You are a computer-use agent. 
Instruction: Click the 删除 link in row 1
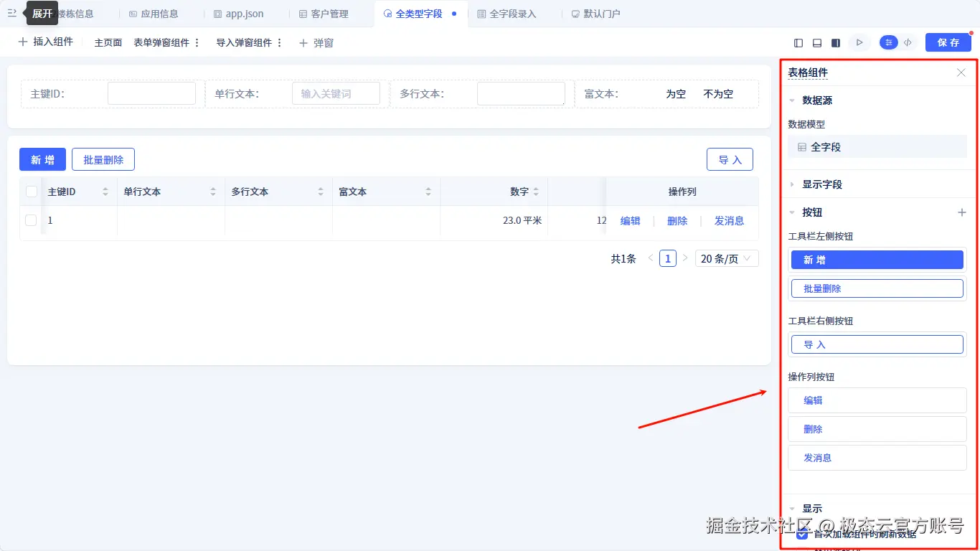tap(677, 221)
